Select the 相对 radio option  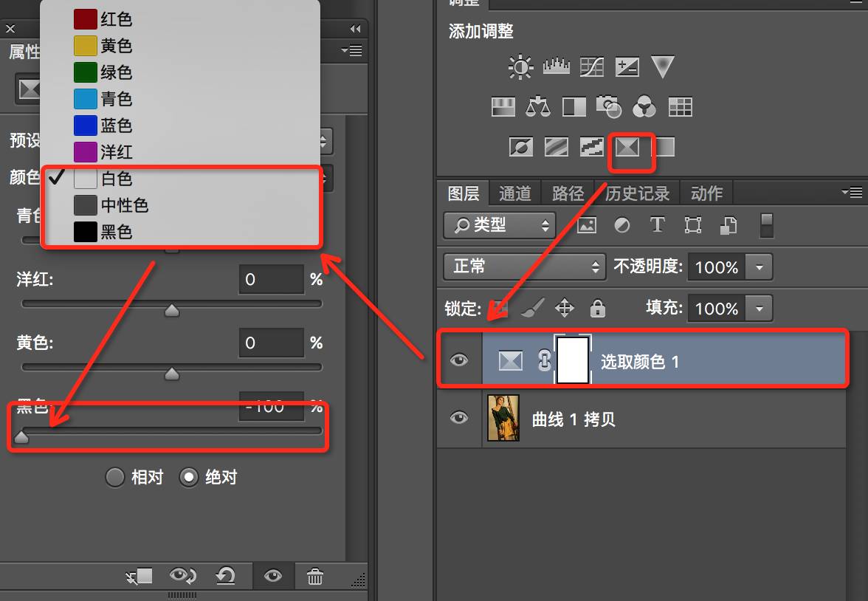(x=114, y=477)
